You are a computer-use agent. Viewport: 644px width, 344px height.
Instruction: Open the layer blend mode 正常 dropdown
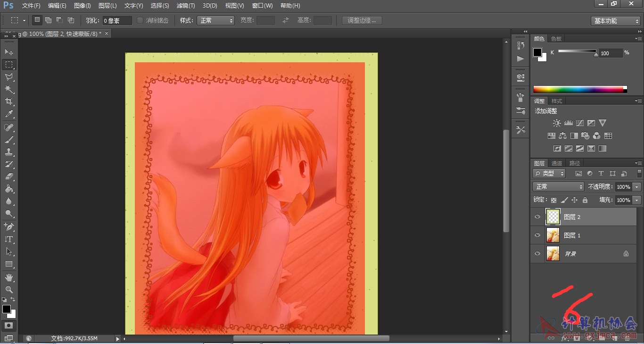(x=558, y=187)
